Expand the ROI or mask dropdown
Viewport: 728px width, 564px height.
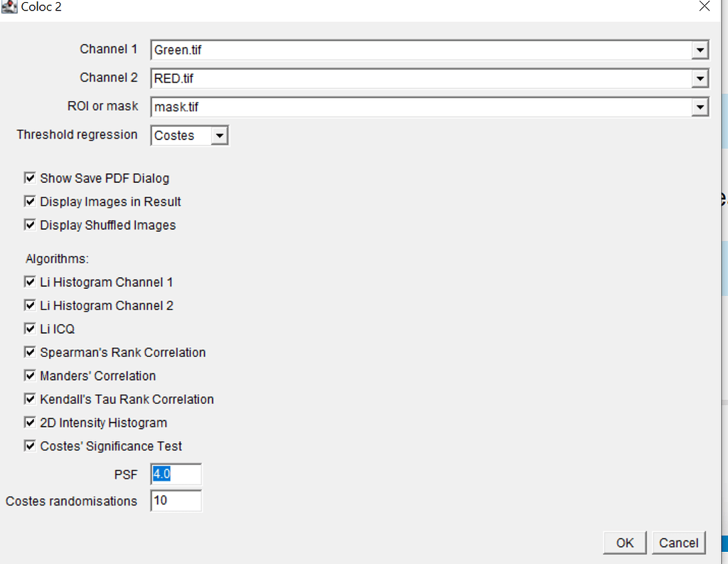[701, 107]
